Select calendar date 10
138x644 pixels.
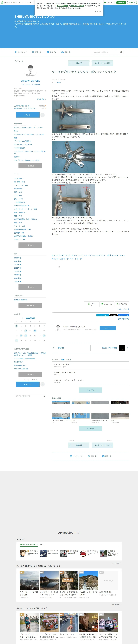[26, 331]
